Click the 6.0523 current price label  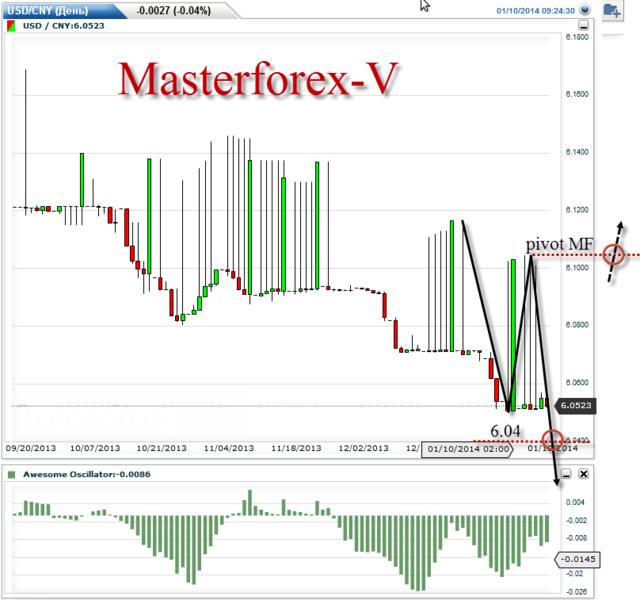click(576, 406)
